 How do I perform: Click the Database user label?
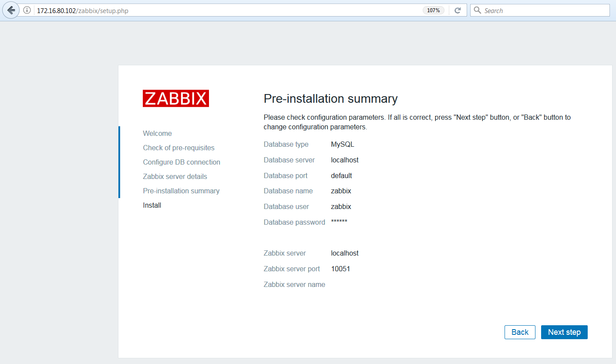pos(286,206)
